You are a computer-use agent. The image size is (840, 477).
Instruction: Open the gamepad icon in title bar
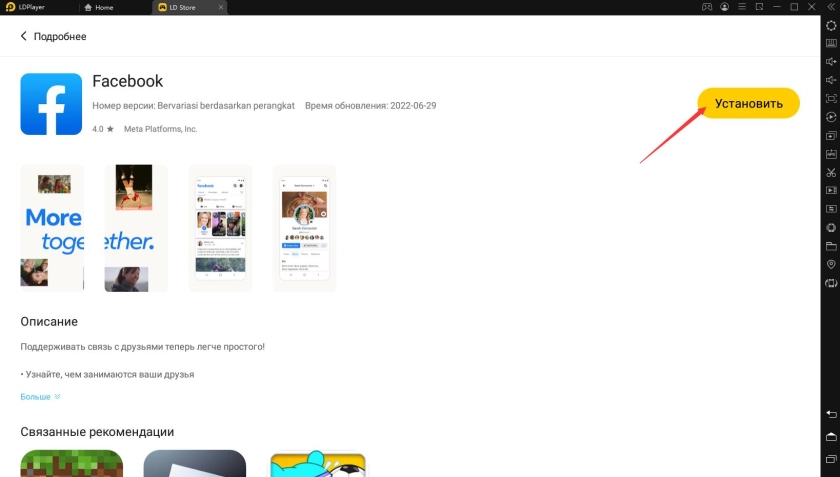click(x=707, y=7)
